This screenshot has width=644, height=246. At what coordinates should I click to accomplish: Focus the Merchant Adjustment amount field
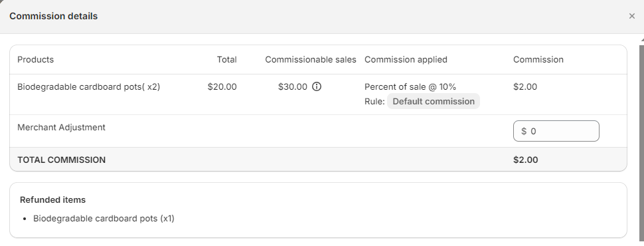[556, 131]
